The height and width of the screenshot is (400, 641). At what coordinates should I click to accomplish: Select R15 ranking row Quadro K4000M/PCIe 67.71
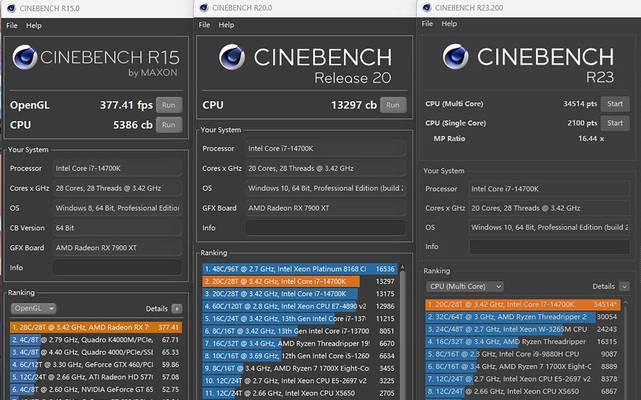pos(96,339)
